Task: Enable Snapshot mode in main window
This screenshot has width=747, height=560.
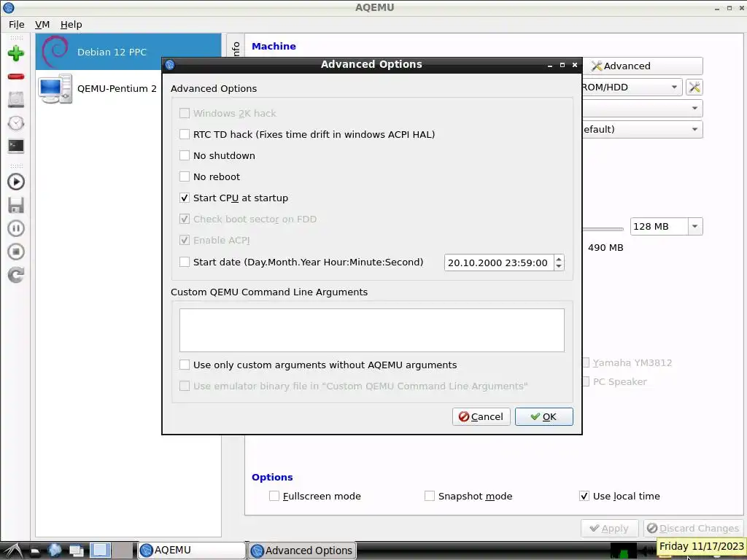Action: click(429, 496)
